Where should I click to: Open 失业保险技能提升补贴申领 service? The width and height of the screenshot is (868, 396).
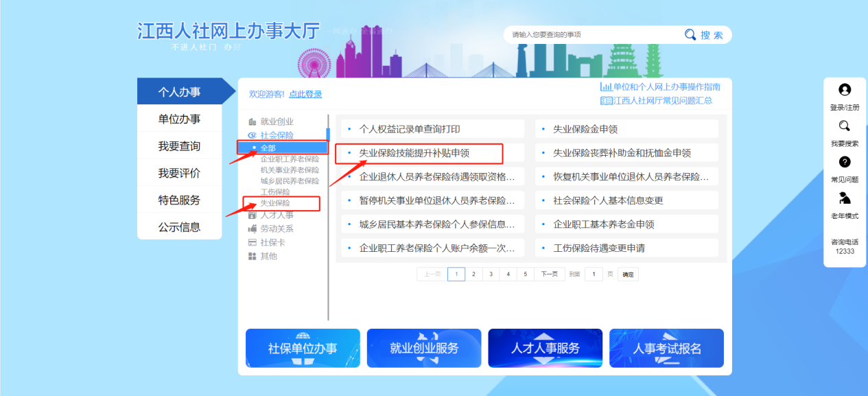pos(414,153)
